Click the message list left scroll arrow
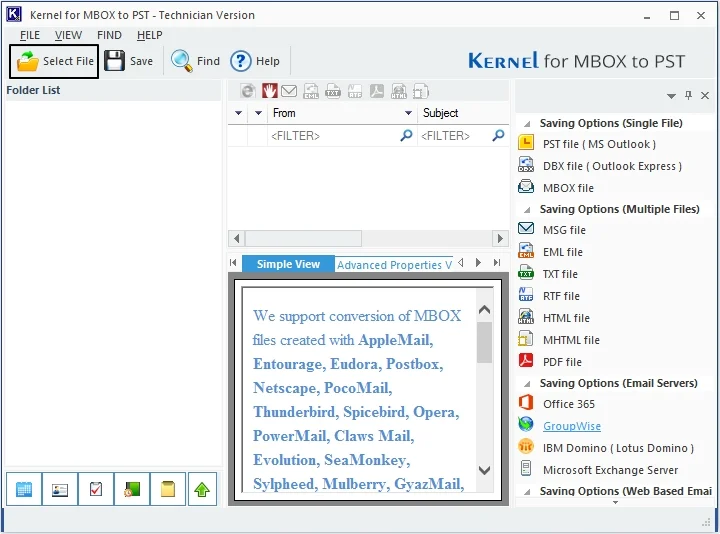The width and height of the screenshot is (720, 534). [x=236, y=239]
